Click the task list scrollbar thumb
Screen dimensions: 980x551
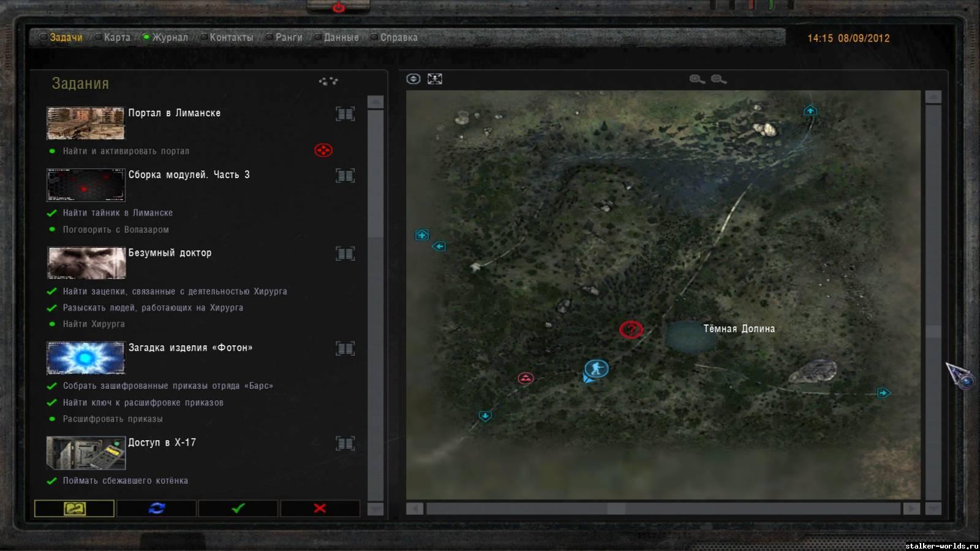[375, 174]
